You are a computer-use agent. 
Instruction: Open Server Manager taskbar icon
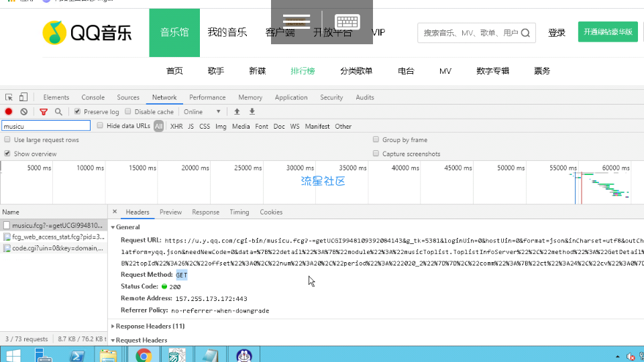(x=43, y=355)
